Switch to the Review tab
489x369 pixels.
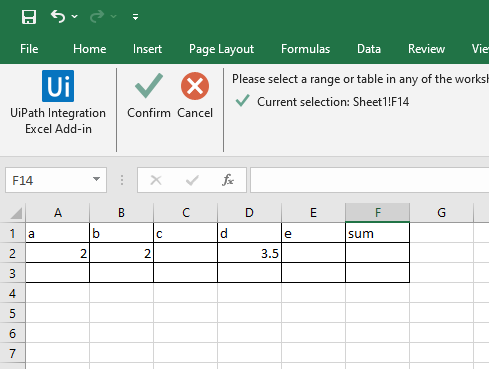[x=426, y=49]
